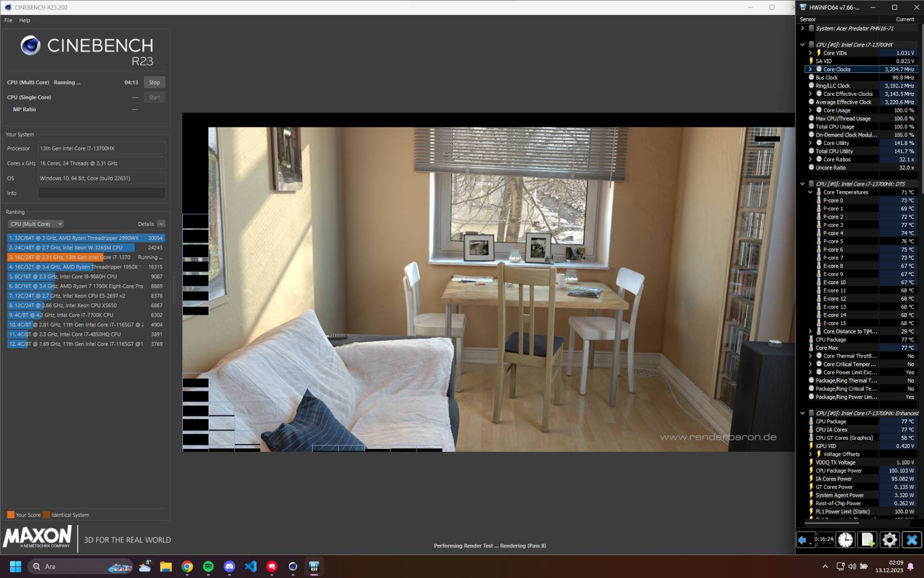Open the red fist app on taskbar
The image size is (924, 578).
pos(272,566)
